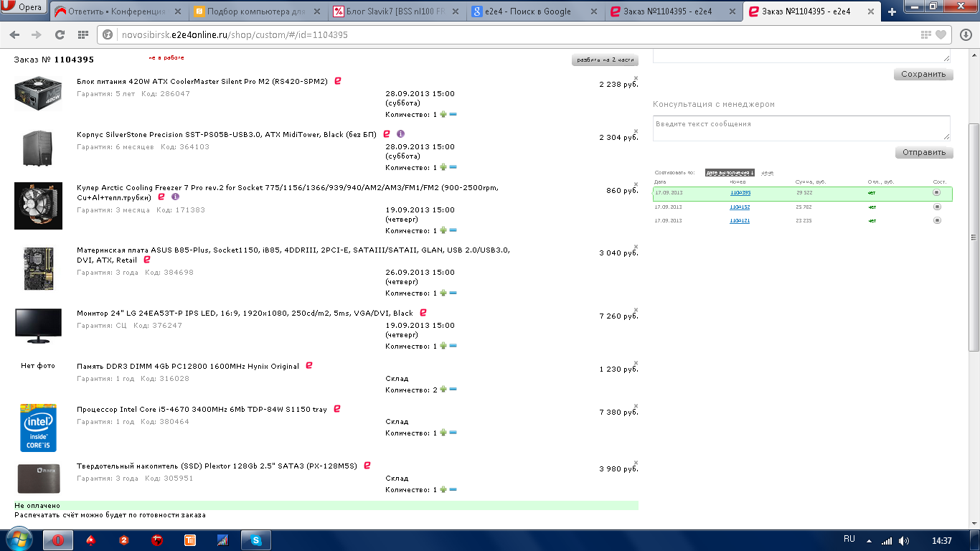The height and width of the screenshot is (551, 980).
Task: Open e2e4 icon next to ASUS B85-Plus
Action: point(146,260)
